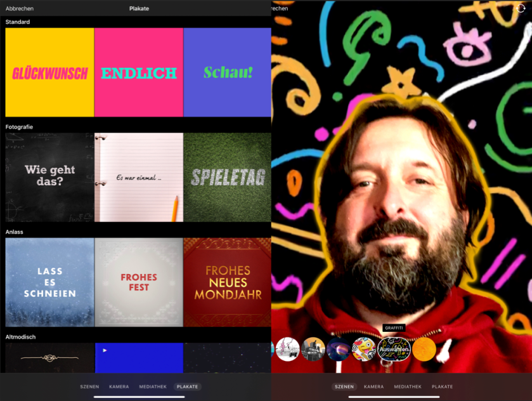Select the white sketch scene circle
This screenshot has width=532, height=401.
click(x=287, y=350)
